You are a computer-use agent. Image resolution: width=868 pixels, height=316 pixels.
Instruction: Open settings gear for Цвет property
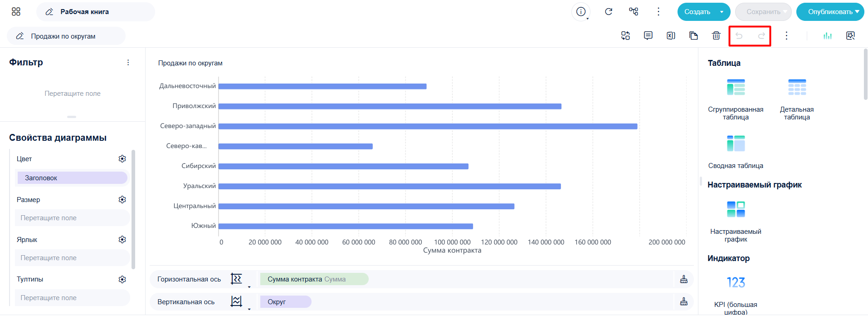click(x=122, y=158)
